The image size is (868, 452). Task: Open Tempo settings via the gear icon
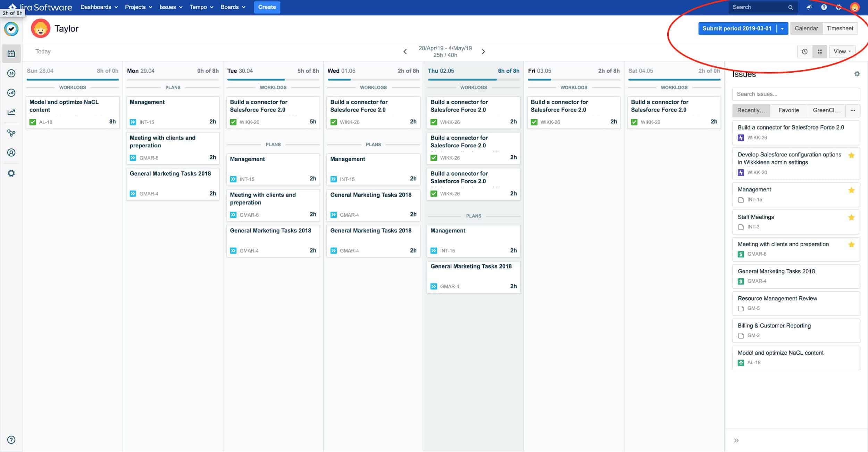(x=11, y=173)
